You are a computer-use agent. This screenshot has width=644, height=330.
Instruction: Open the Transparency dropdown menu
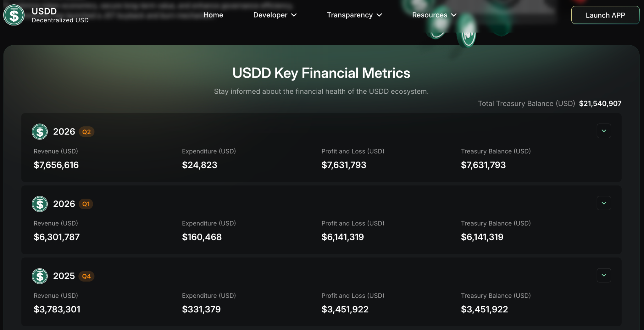tap(354, 15)
